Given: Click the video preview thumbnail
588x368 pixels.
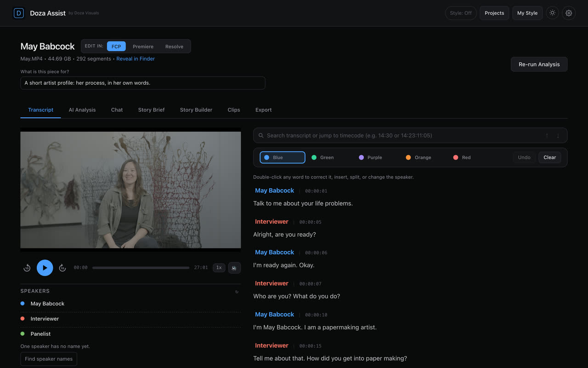Looking at the screenshot, I should (x=130, y=190).
